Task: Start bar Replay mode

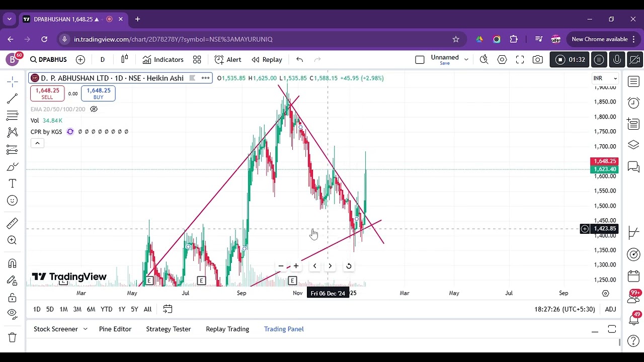Action: click(267, 59)
